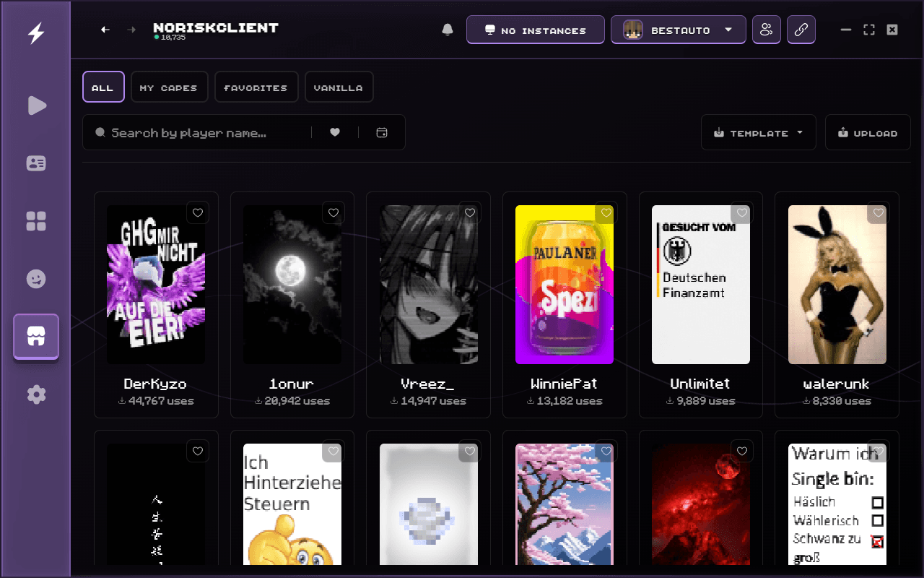Favorite the walerunk cape
This screenshot has width=924, height=578.
point(879,212)
